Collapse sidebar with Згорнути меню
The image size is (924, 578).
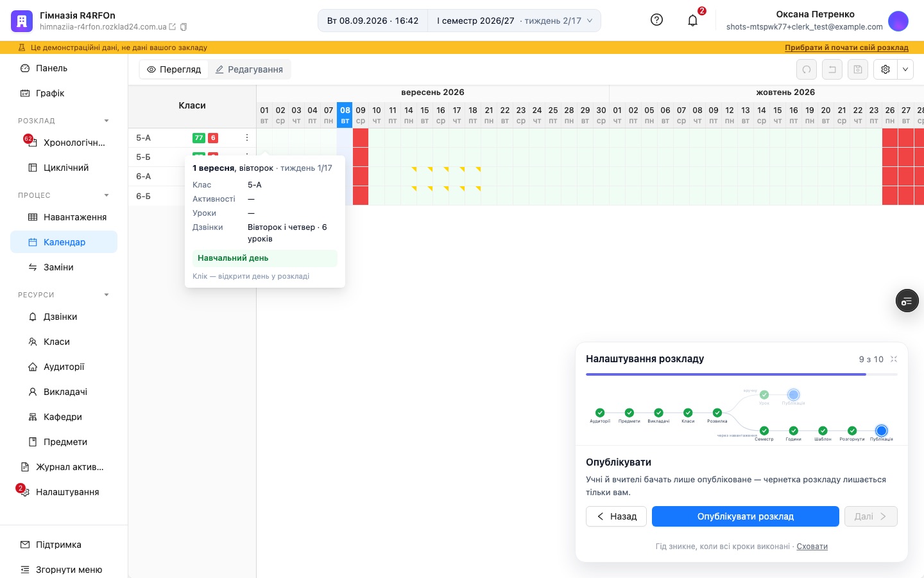coord(64,570)
